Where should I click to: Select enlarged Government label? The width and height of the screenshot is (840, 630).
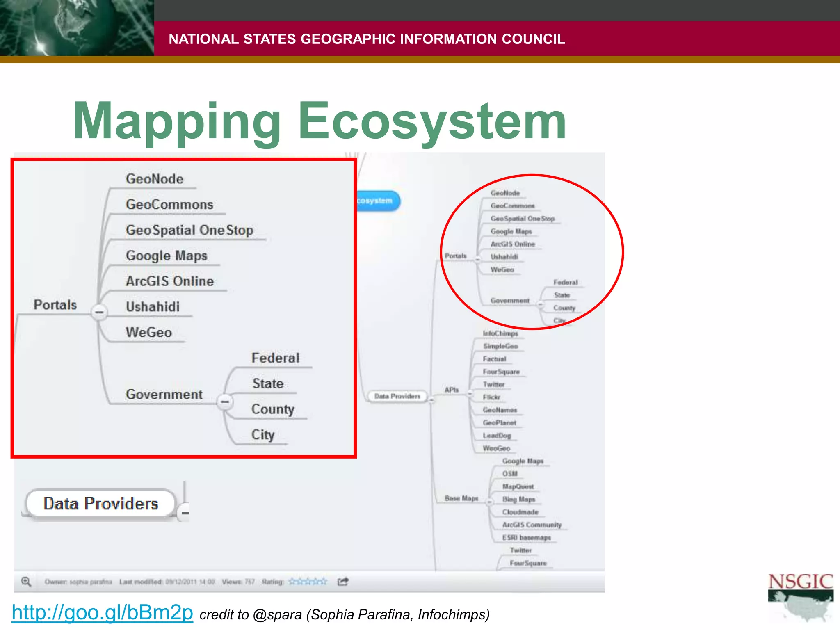[x=164, y=394]
